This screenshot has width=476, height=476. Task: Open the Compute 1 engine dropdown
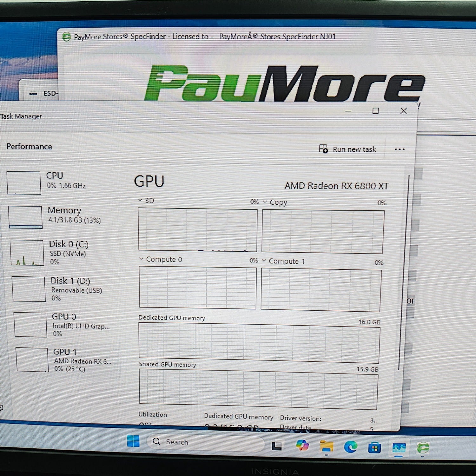tap(264, 261)
